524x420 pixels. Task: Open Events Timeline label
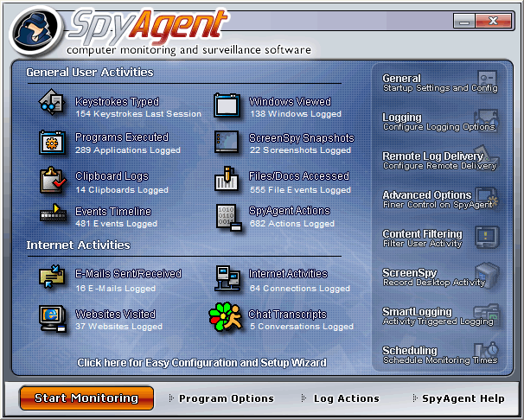113,212
